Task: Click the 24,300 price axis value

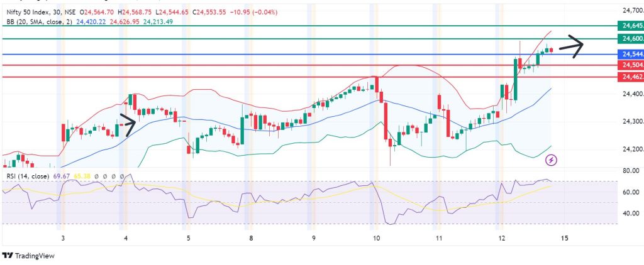Action: point(633,121)
